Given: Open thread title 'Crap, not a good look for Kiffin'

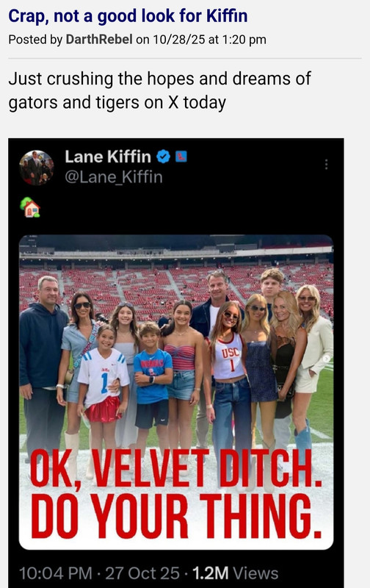Looking at the screenshot, I should [128, 16].
